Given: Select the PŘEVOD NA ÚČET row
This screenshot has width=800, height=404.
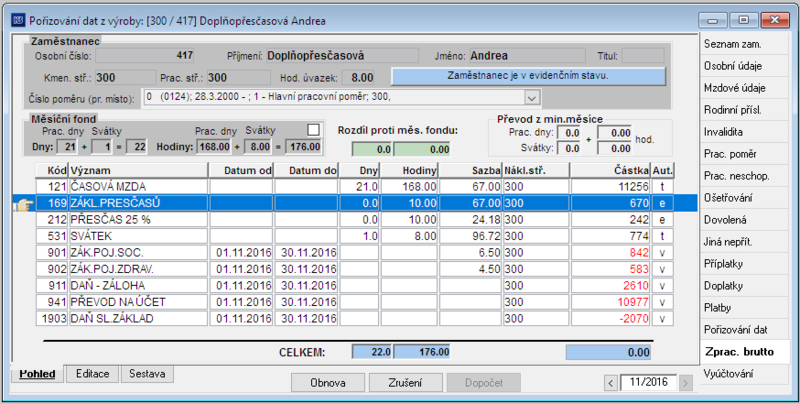Looking at the screenshot, I should pos(355,302).
